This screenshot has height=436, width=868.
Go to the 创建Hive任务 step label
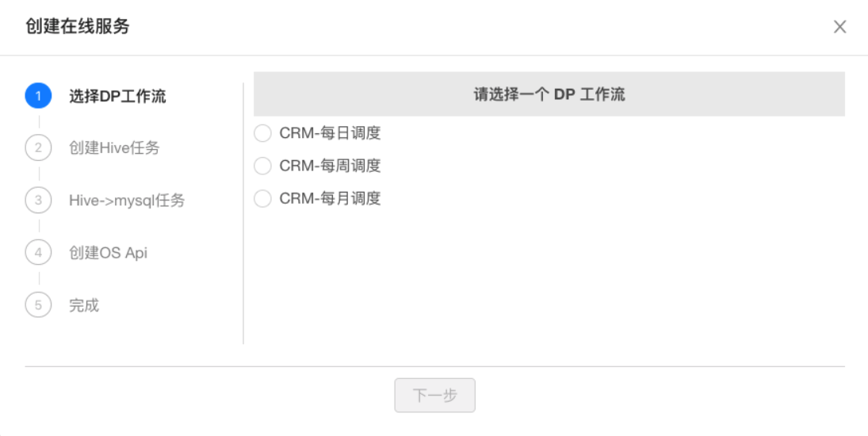click(114, 147)
